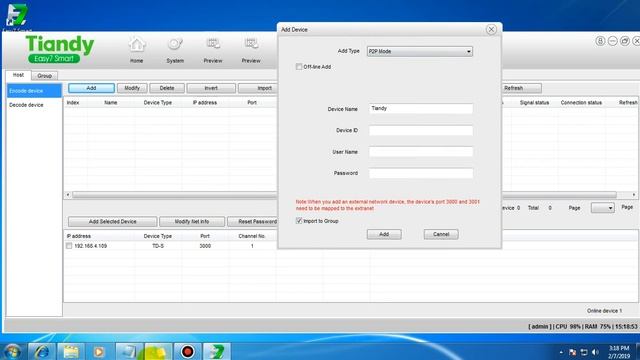Click the Name column header
Screen dimensions: 640x360
111,103
